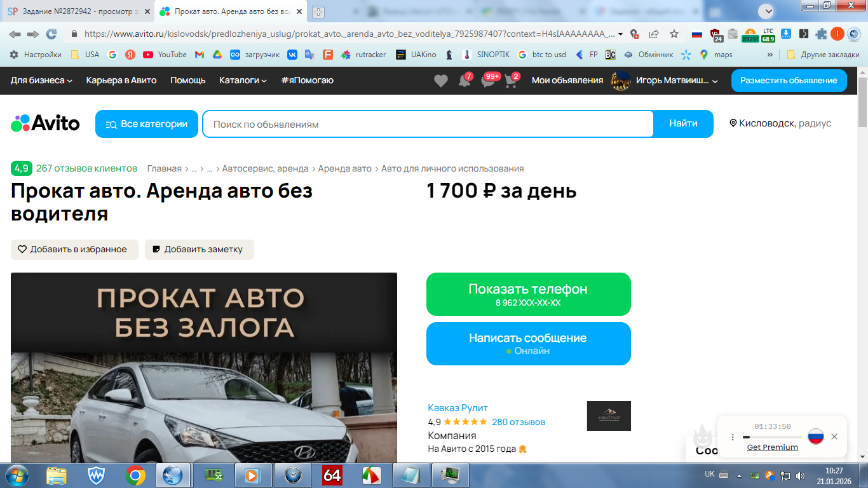Focus the 'Поиск по объявлениям' search field
The height and width of the screenshot is (488, 868).
[428, 124]
